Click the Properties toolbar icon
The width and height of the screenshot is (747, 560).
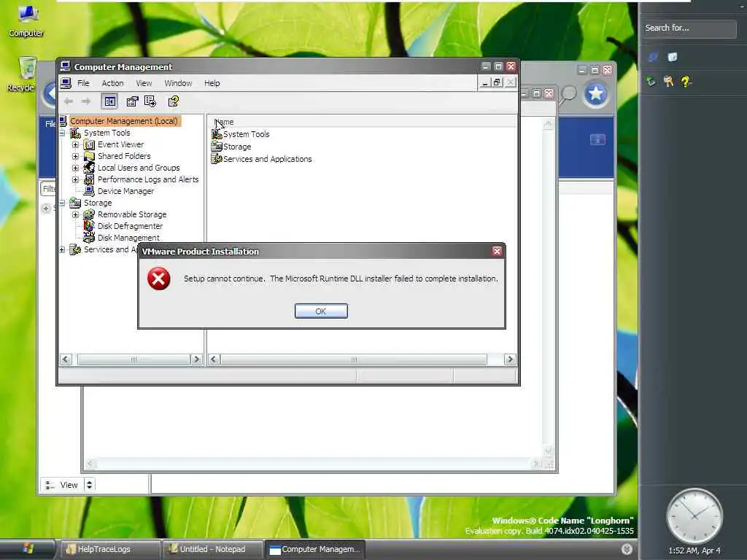point(132,101)
